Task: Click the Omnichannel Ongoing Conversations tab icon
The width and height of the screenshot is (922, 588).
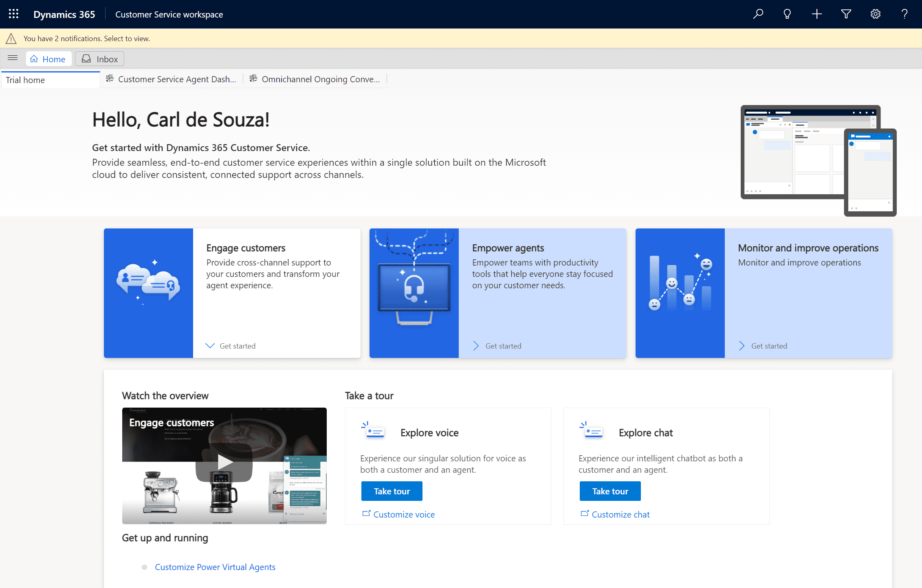Action: click(253, 79)
